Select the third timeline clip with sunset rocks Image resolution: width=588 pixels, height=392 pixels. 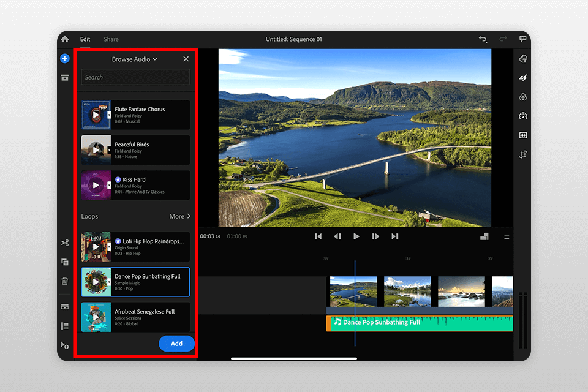point(461,292)
